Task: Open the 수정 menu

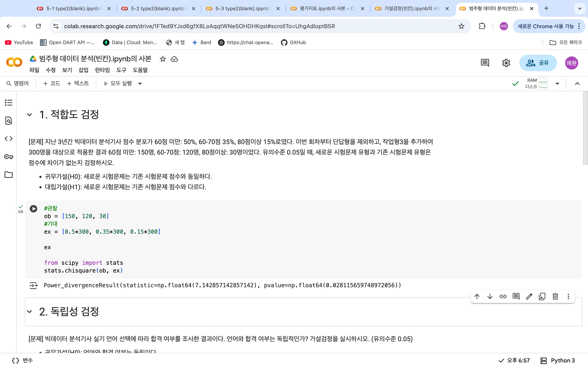Action: 51,70
